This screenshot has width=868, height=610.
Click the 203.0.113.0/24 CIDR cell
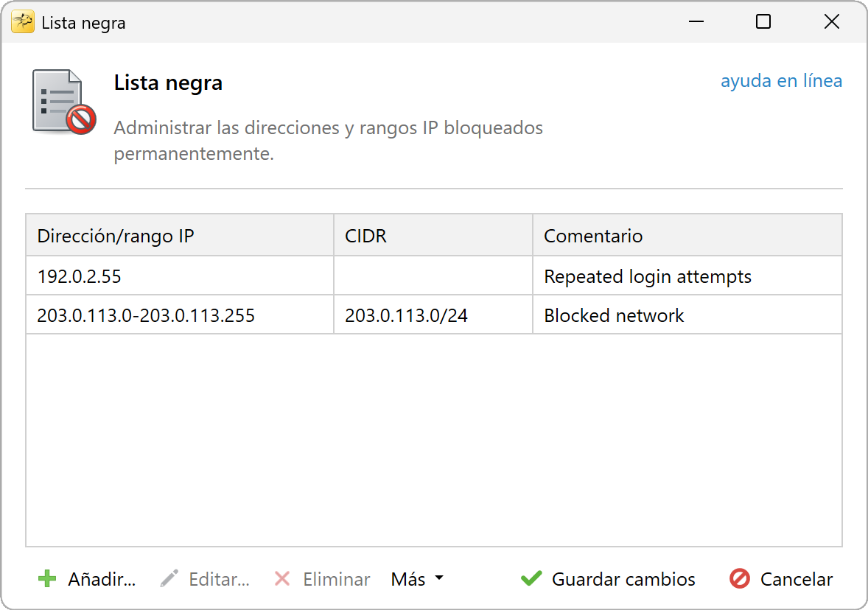(x=433, y=315)
